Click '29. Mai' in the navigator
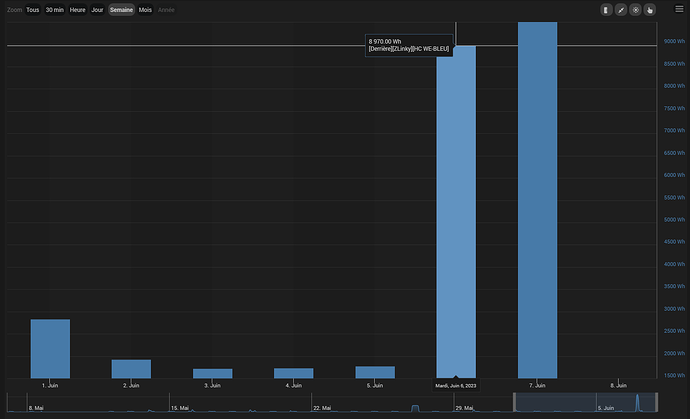Viewport: 690px width, 419px height. click(x=464, y=408)
